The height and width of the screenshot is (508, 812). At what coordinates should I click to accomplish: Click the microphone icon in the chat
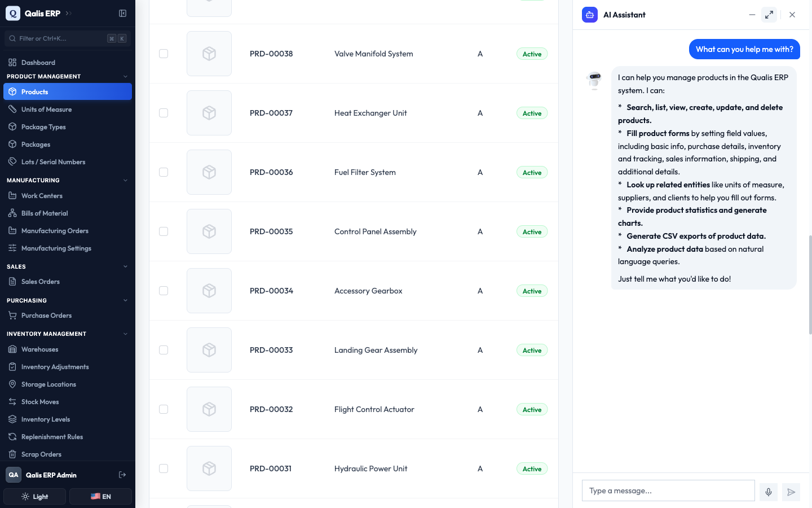pos(769,492)
